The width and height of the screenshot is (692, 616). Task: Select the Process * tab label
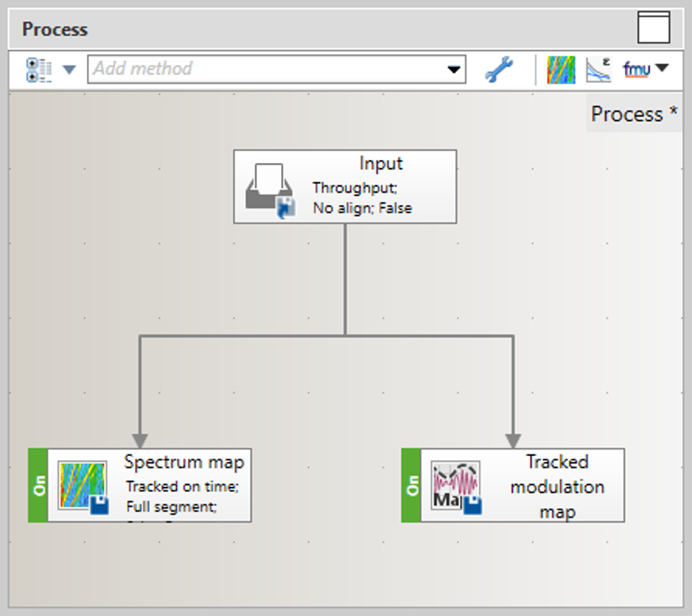634,114
